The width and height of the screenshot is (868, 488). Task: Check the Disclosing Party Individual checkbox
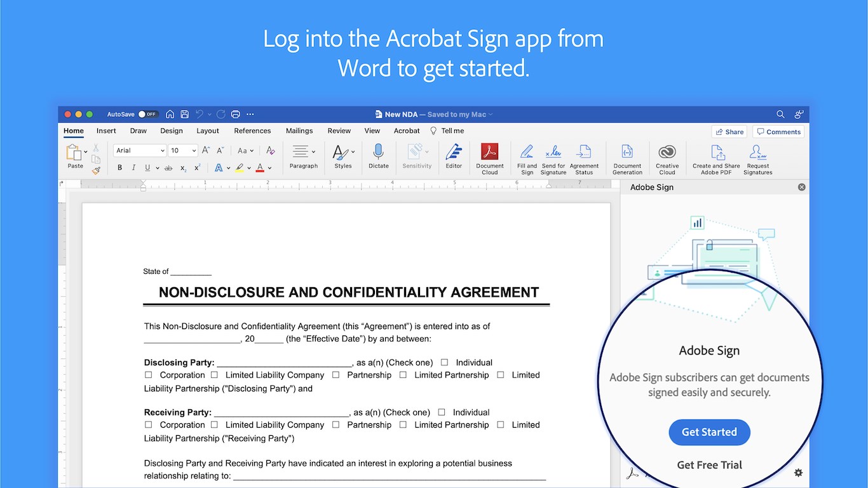click(x=444, y=362)
